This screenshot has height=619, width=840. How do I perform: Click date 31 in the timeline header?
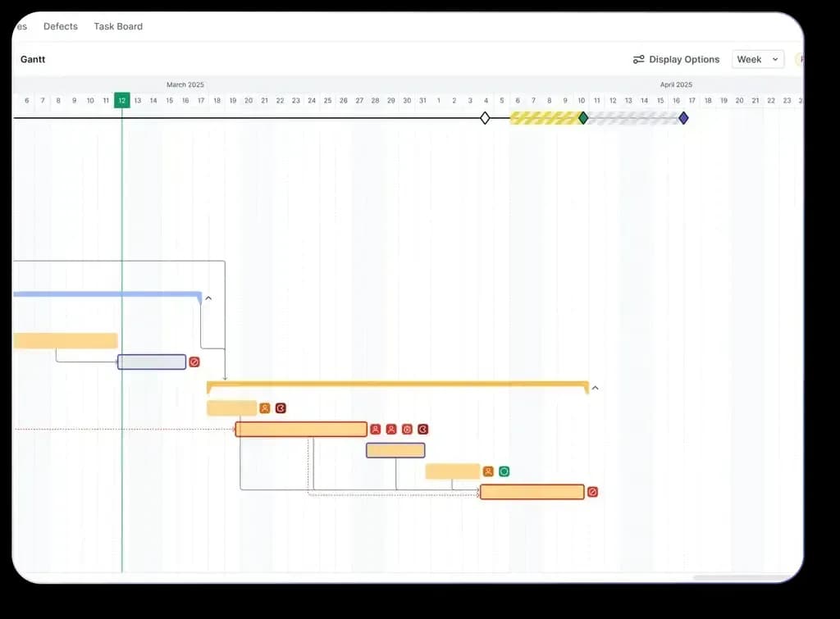tap(422, 100)
